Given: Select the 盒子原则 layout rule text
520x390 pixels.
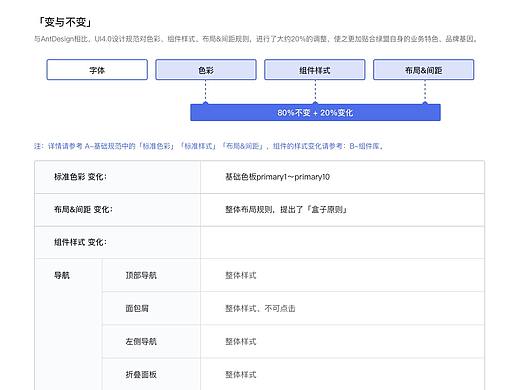Looking at the screenshot, I should 286,210.
